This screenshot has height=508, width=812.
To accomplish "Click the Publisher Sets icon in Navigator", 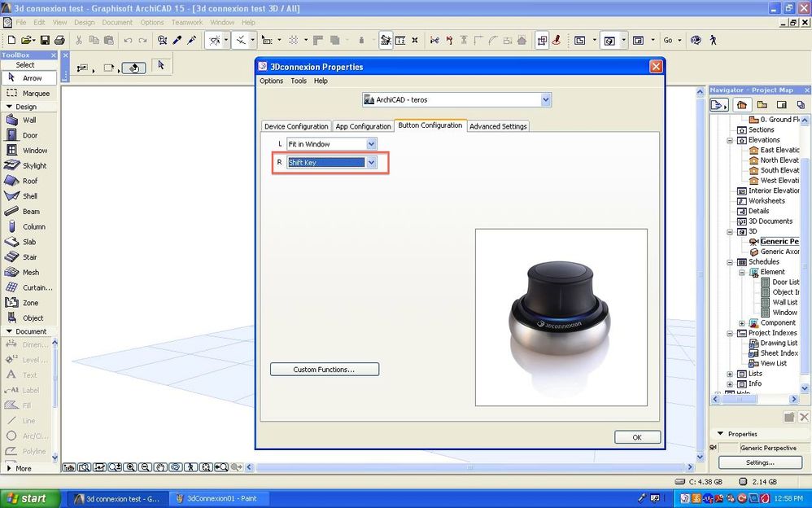I will tap(801, 105).
